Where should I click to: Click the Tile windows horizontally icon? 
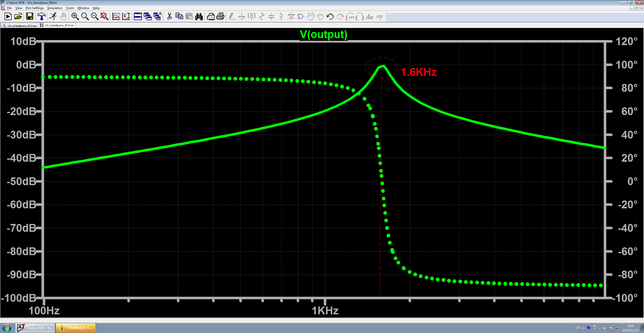138,17
